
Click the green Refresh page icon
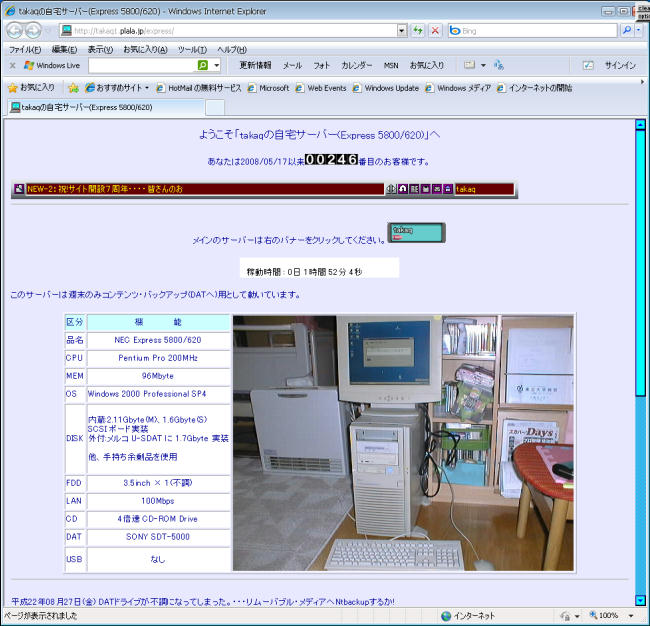(x=417, y=30)
